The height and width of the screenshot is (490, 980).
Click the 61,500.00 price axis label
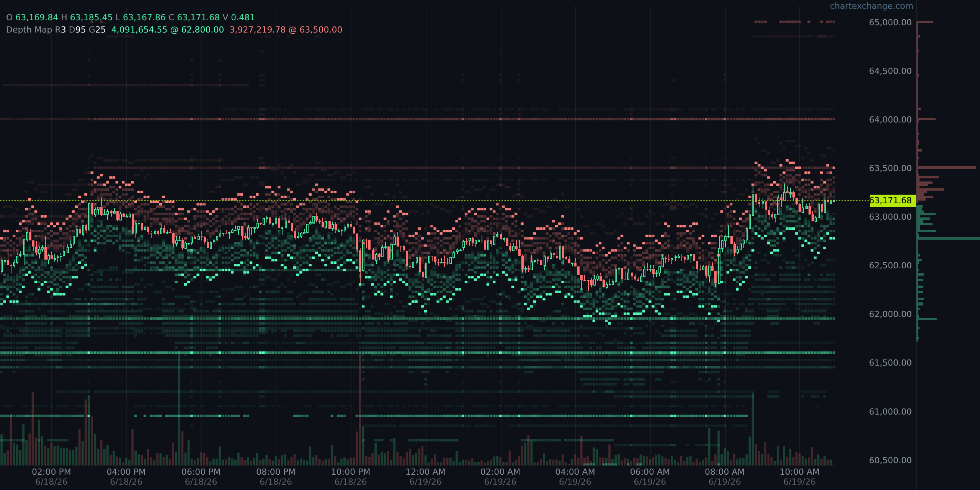890,363
